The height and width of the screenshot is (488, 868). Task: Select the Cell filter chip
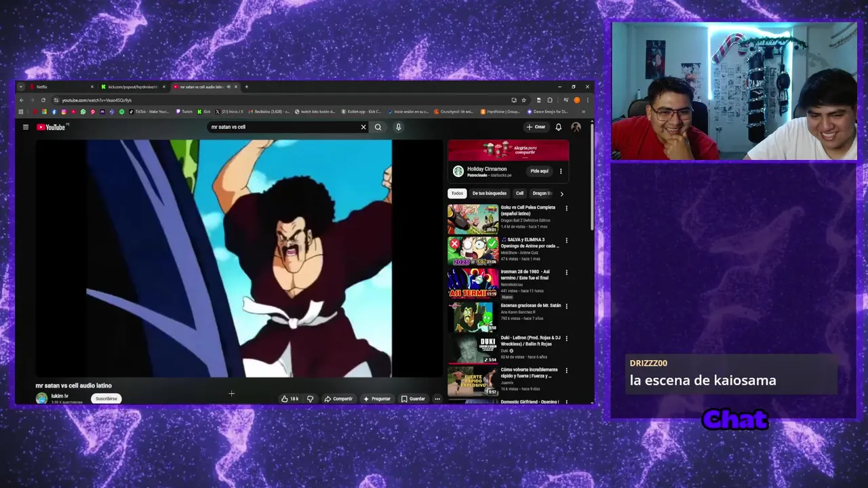(519, 193)
